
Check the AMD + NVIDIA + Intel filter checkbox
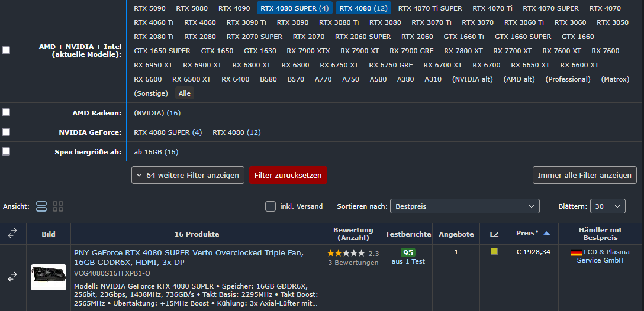coord(6,50)
